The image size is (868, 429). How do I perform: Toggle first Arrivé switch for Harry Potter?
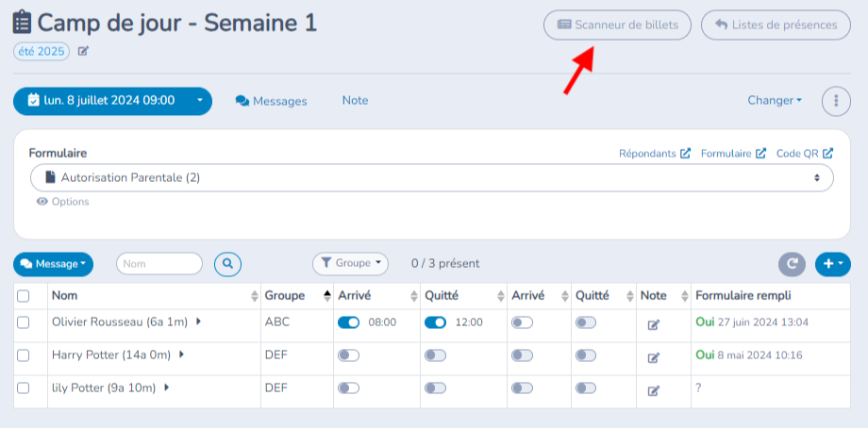[349, 356]
